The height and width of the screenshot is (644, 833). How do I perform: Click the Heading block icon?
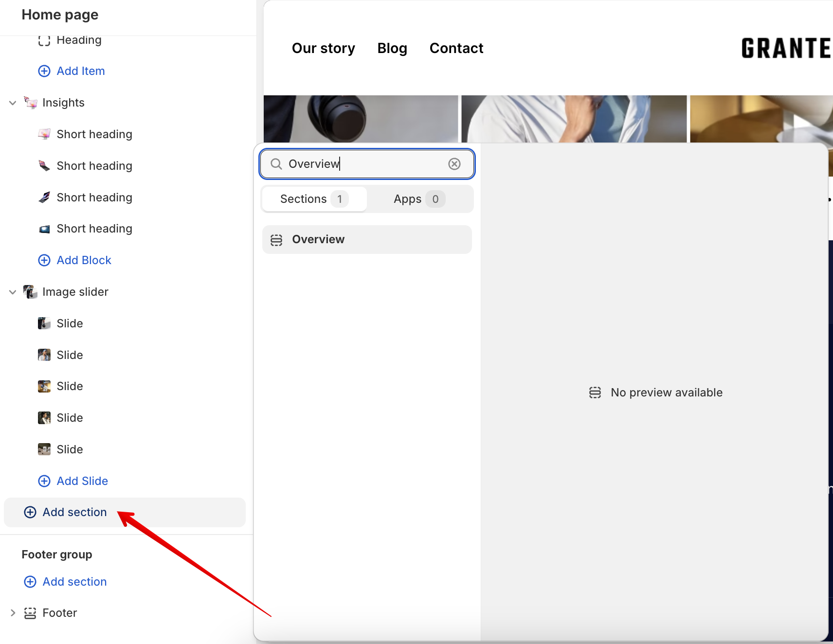click(x=44, y=40)
